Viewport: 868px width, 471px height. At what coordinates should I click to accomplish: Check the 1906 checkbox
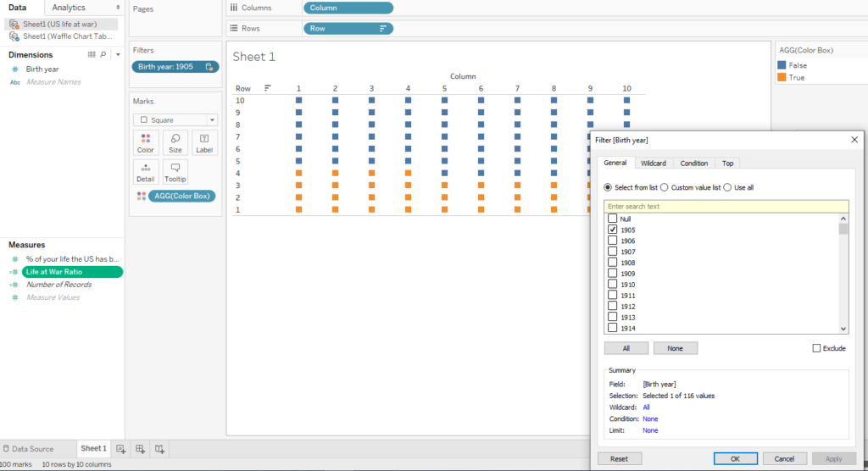pos(612,241)
